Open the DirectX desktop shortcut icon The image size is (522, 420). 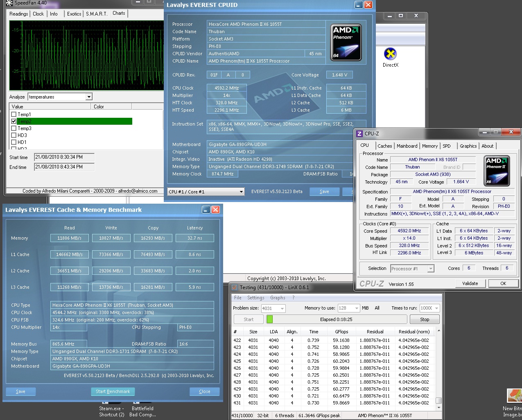click(391, 54)
